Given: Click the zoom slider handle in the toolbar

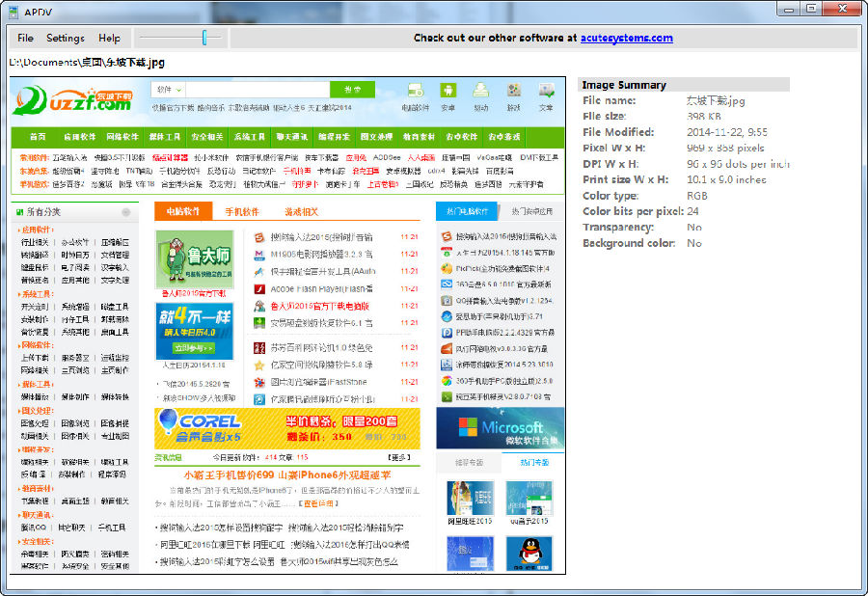Looking at the screenshot, I should [204, 38].
